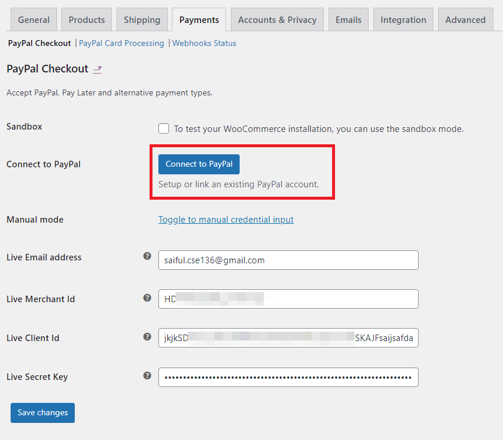The image size is (504, 440).
Task: Open the Emails tab
Action: [349, 19]
